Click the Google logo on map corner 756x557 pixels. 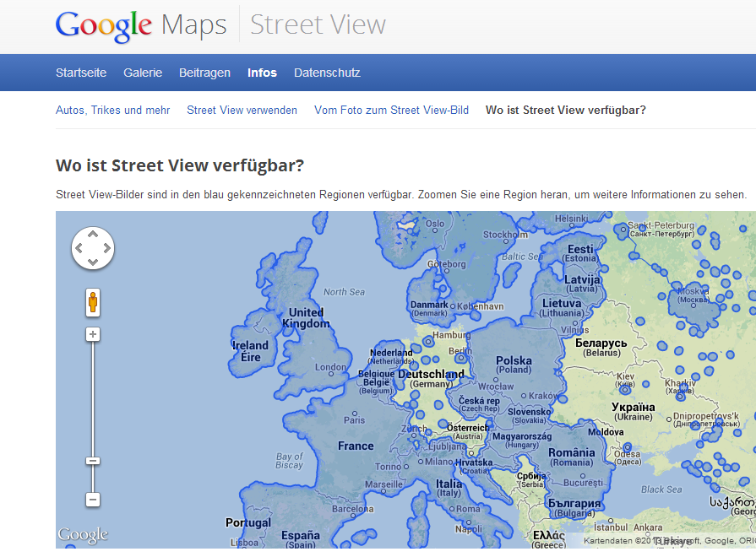83,535
